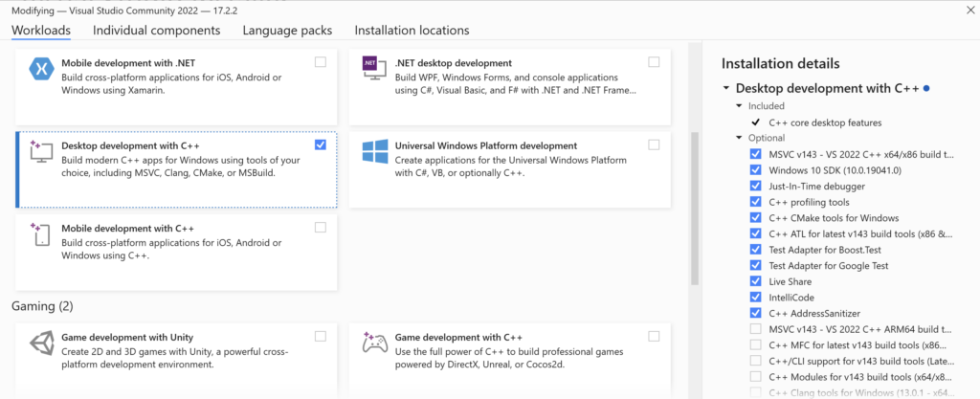The image size is (980, 399).
Task: Check the Game development with Unity workload
Action: [321, 337]
